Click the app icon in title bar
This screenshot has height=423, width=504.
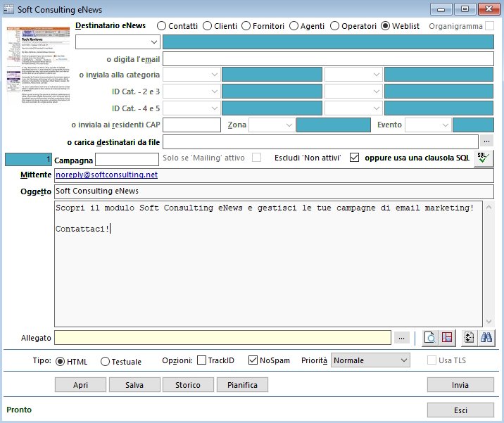pyautogui.click(x=8, y=9)
